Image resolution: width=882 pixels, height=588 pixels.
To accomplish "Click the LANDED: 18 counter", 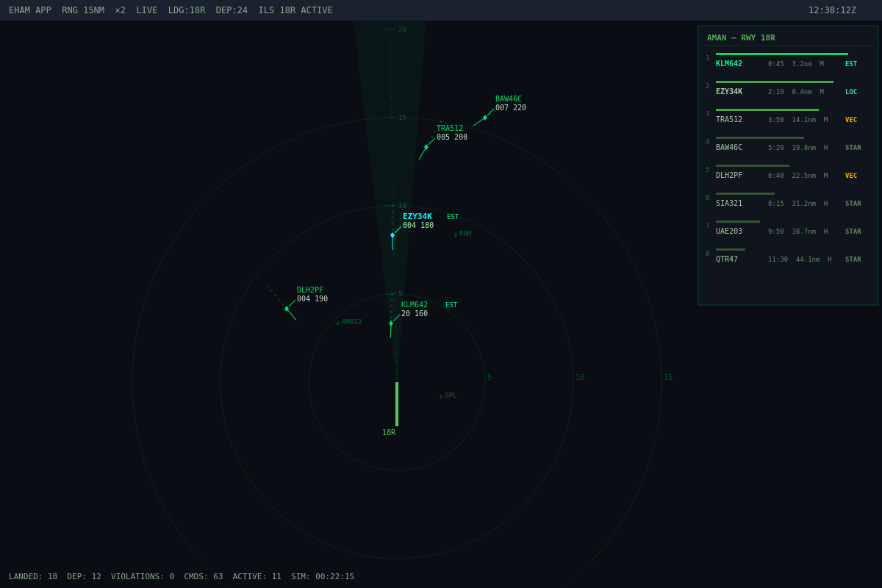I will (x=33, y=577).
